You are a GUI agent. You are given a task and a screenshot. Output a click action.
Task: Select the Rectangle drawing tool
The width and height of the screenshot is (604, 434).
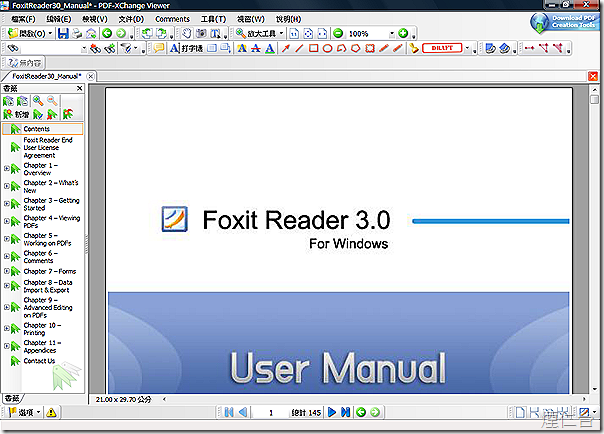[314, 48]
